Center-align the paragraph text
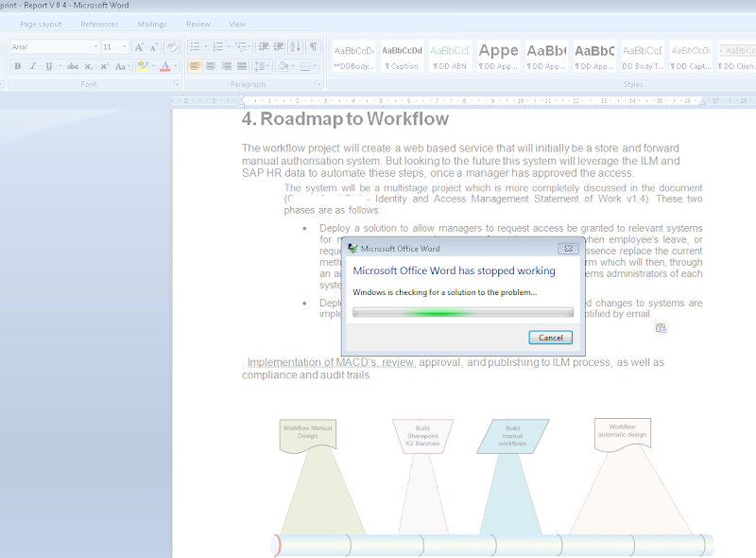The height and width of the screenshot is (558, 756). click(x=211, y=66)
